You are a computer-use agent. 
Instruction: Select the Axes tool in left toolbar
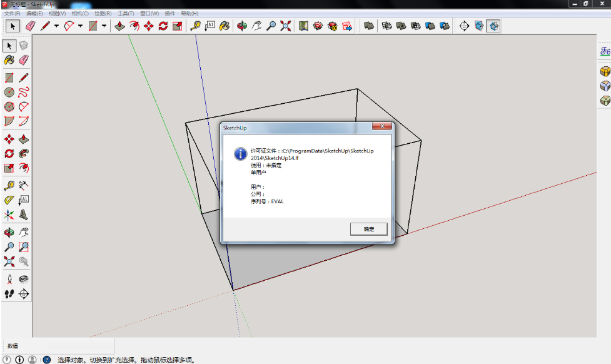(x=9, y=215)
